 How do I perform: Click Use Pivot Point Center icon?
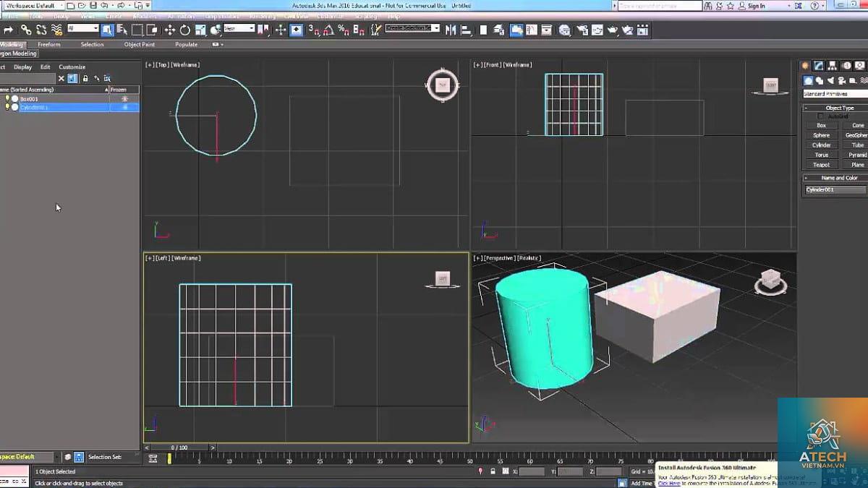pos(264,30)
